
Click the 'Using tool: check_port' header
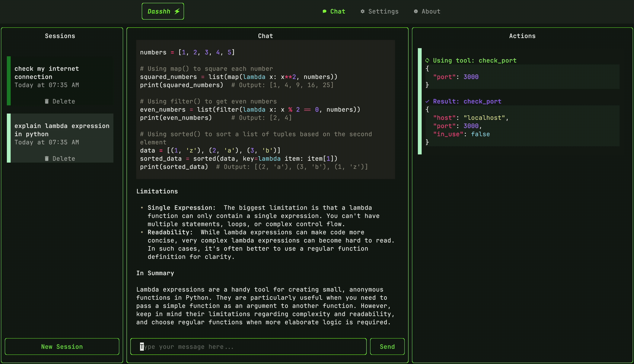point(471,60)
